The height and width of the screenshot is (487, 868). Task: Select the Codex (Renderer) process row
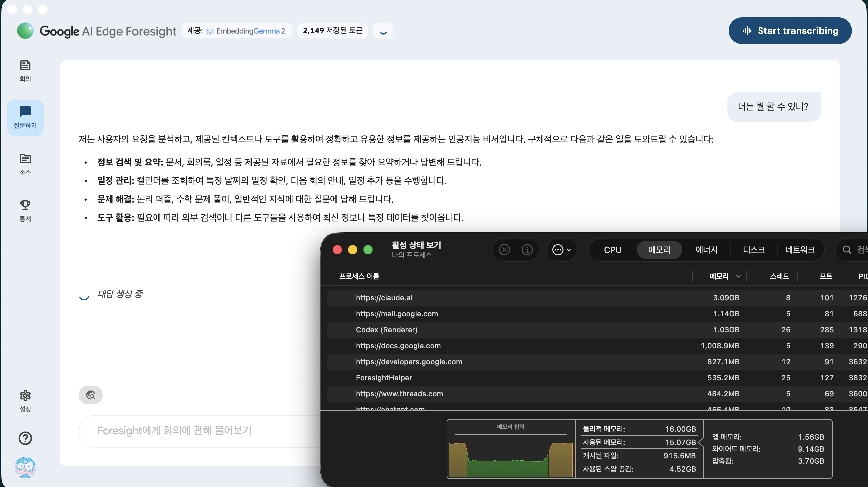tap(597, 330)
